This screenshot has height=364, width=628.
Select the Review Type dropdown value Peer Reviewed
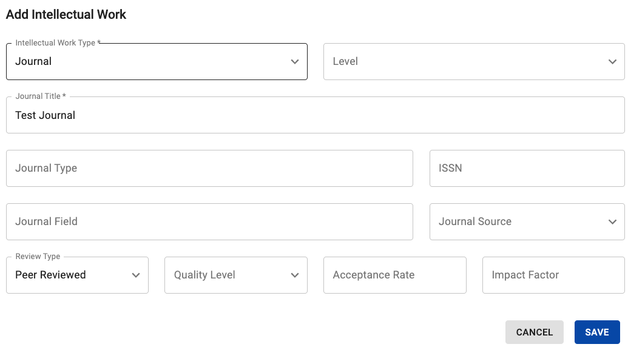(70, 275)
